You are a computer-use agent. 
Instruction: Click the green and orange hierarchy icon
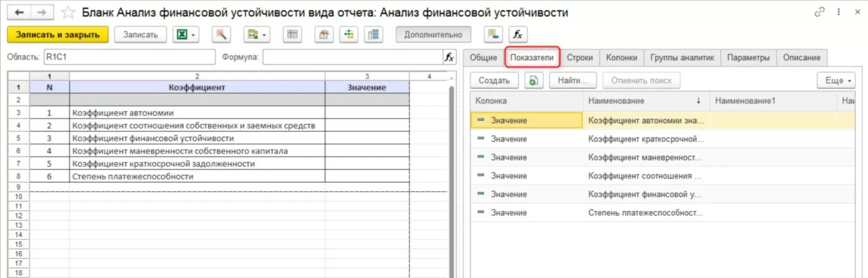pos(349,34)
